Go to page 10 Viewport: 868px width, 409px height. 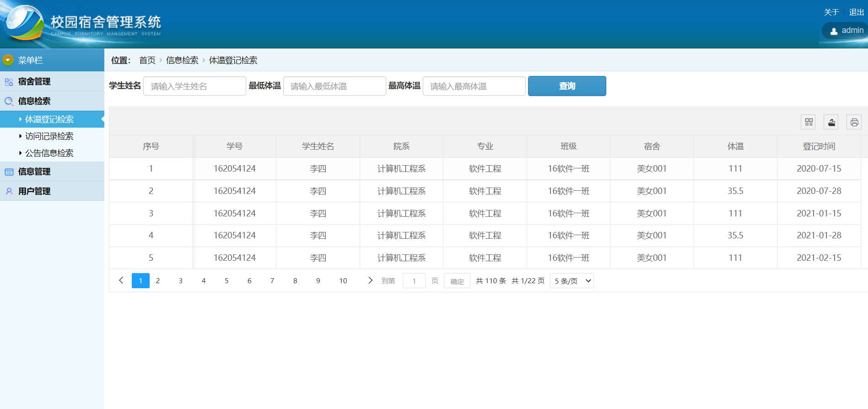(343, 280)
